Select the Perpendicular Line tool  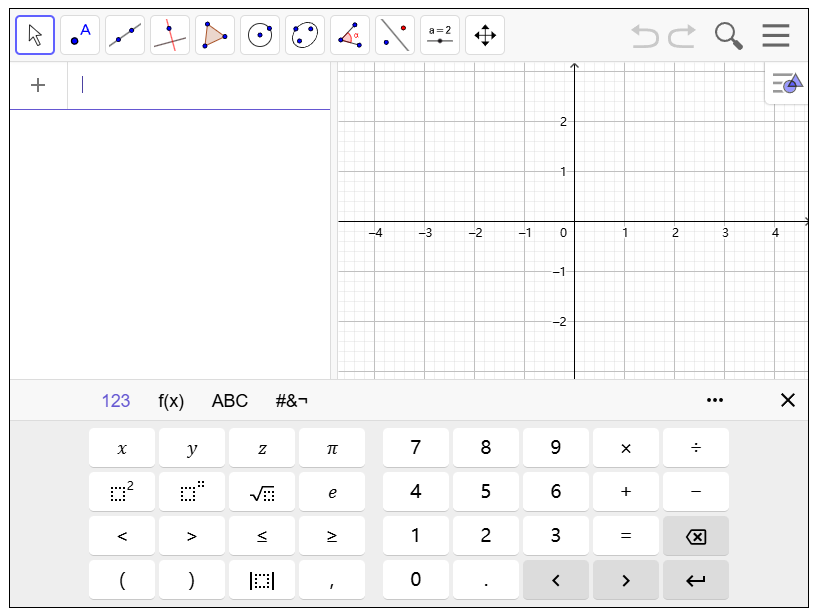(x=170, y=35)
